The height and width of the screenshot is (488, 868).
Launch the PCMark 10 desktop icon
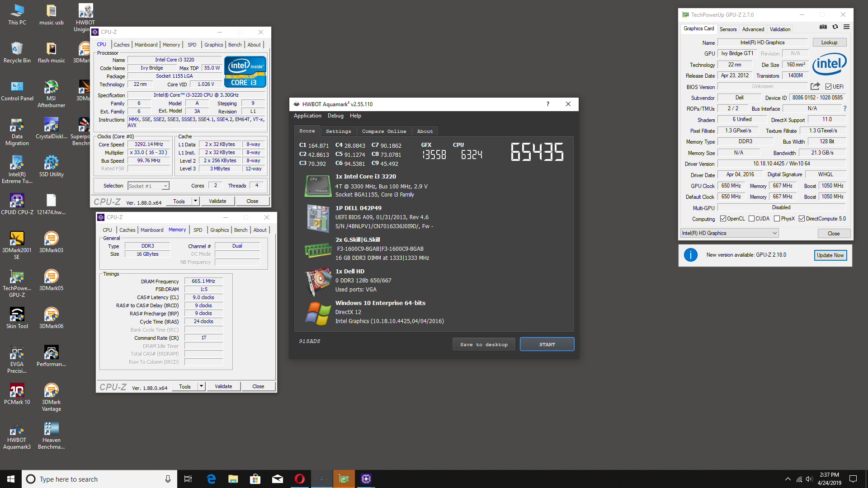coord(17,394)
